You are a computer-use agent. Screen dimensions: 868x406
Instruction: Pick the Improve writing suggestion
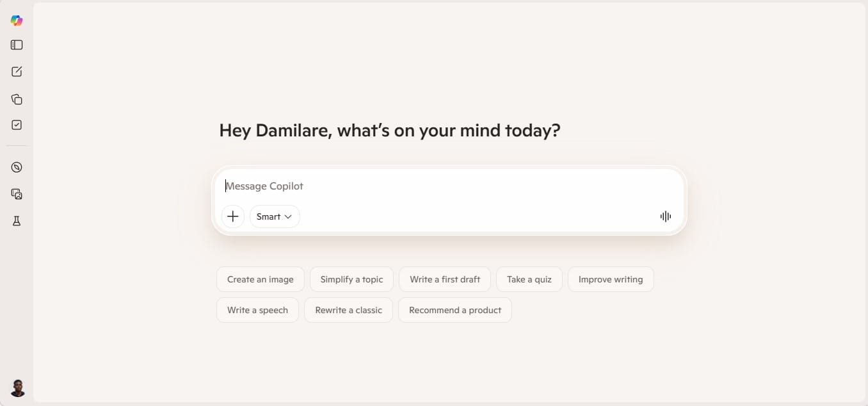click(x=611, y=279)
